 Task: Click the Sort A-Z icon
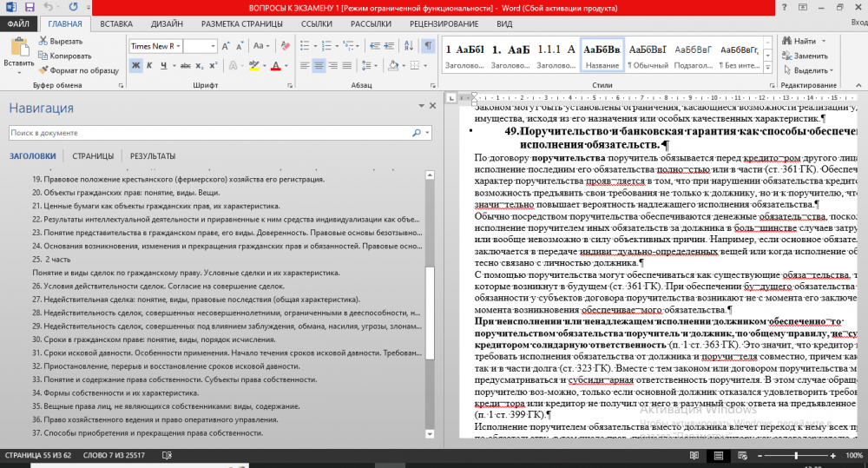tap(411, 46)
